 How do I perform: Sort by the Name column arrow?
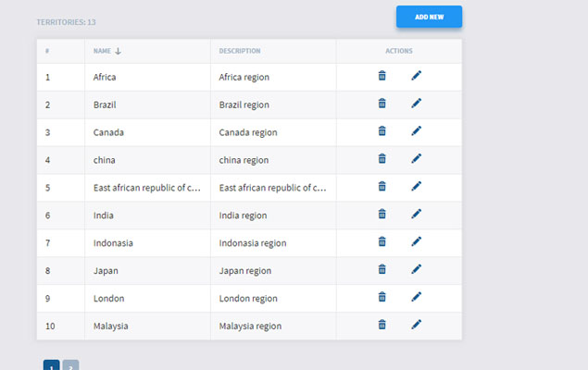[x=118, y=51]
